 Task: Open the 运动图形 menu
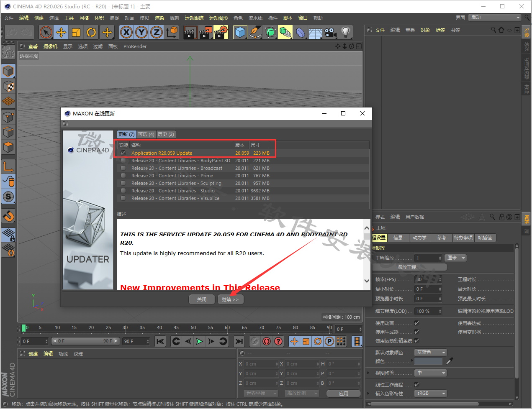[x=218, y=18]
